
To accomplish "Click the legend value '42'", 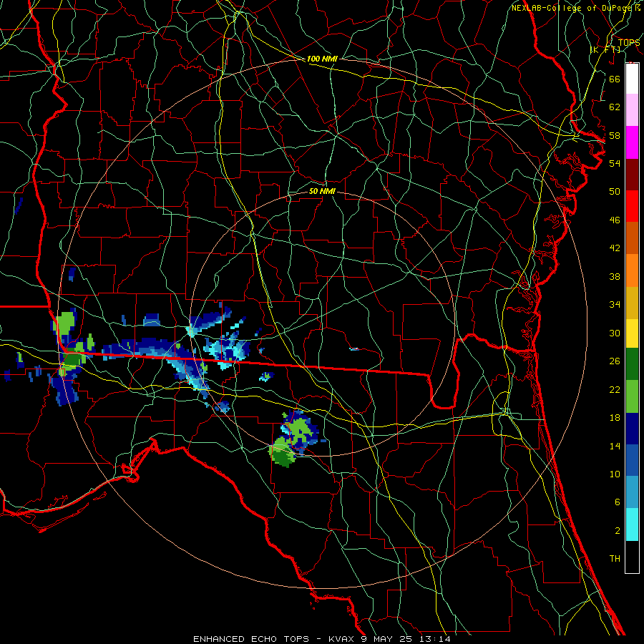I will pos(615,248).
